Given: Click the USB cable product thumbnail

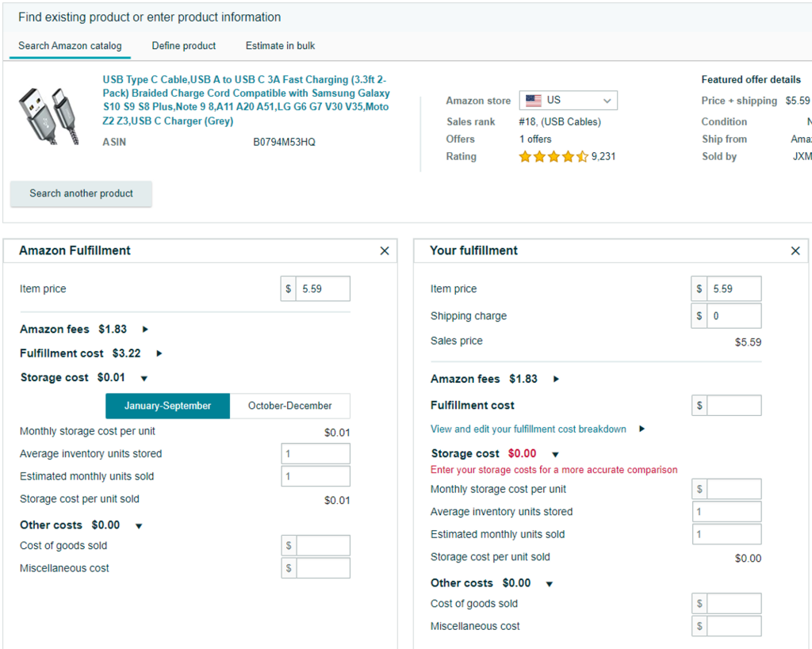Looking at the screenshot, I should pos(49,116).
